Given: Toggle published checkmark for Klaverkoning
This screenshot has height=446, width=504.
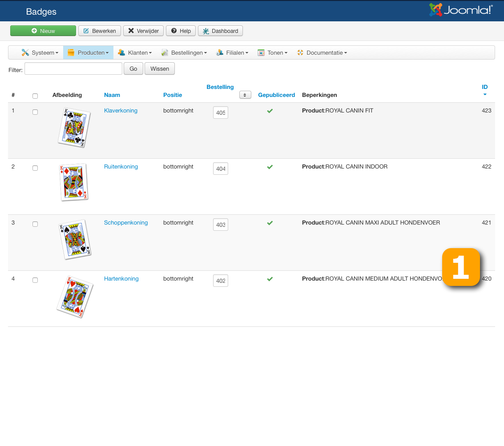Looking at the screenshot, I should click(270, 111).
